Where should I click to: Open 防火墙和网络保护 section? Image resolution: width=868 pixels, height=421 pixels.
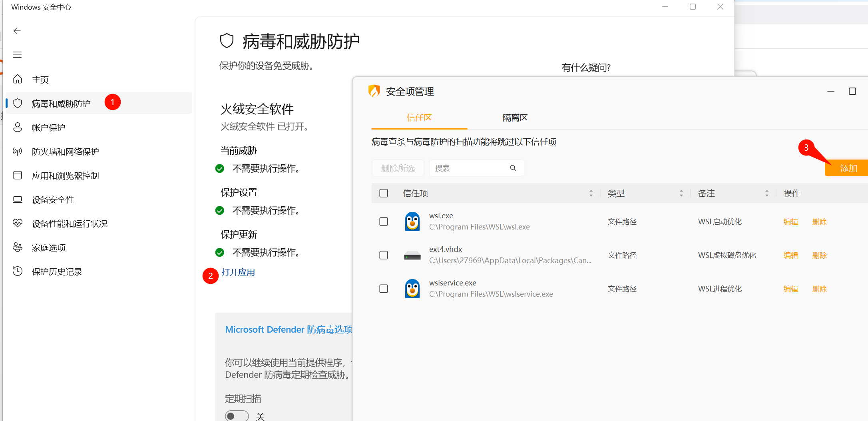coord(99,152)
